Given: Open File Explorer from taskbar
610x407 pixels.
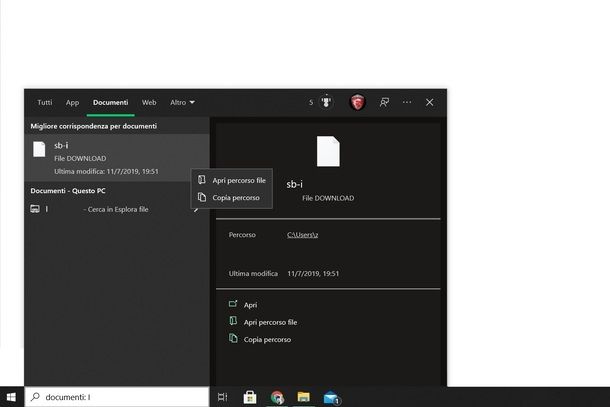Looking at the screenshot, I should [x=303, y=397].
